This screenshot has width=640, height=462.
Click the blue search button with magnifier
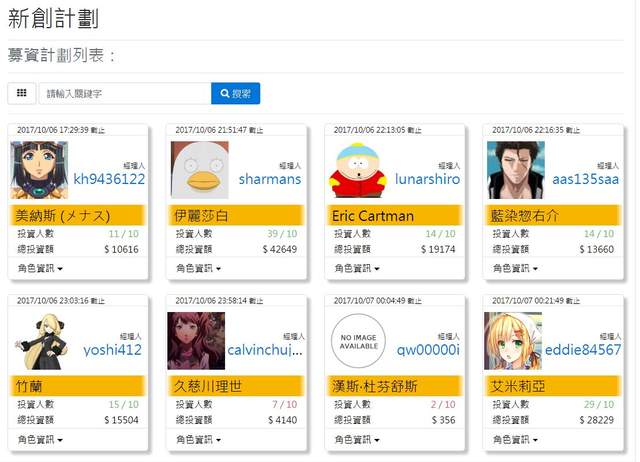[236, 93]
